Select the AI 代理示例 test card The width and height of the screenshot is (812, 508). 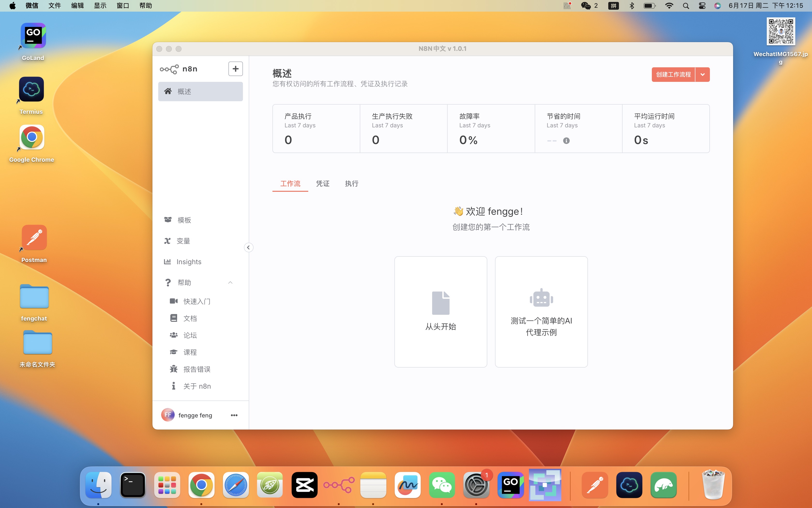(541, 312)
